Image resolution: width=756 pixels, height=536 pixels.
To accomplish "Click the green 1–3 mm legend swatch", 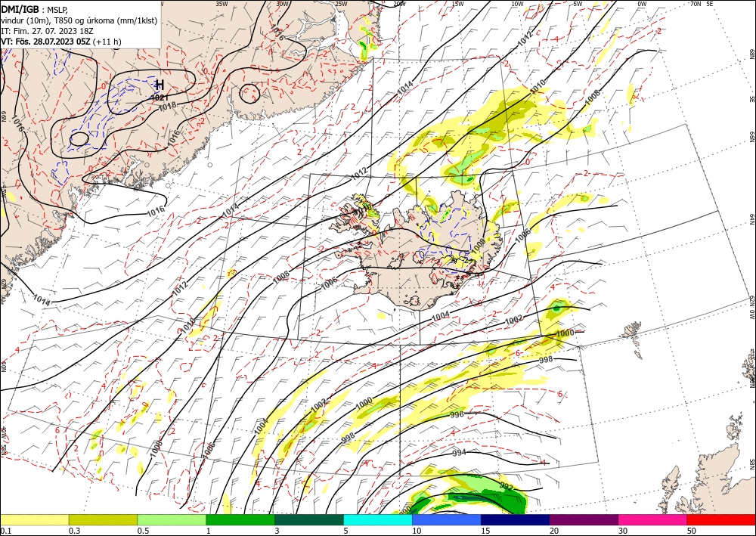I will [x=240, y=519].
